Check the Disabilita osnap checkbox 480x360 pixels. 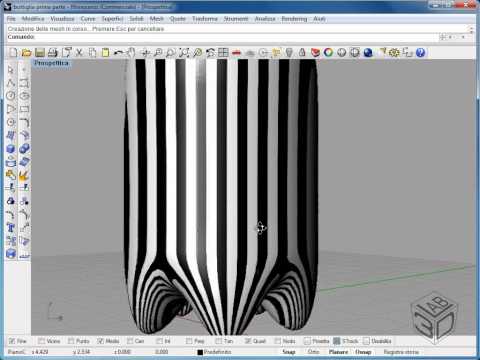366,341
